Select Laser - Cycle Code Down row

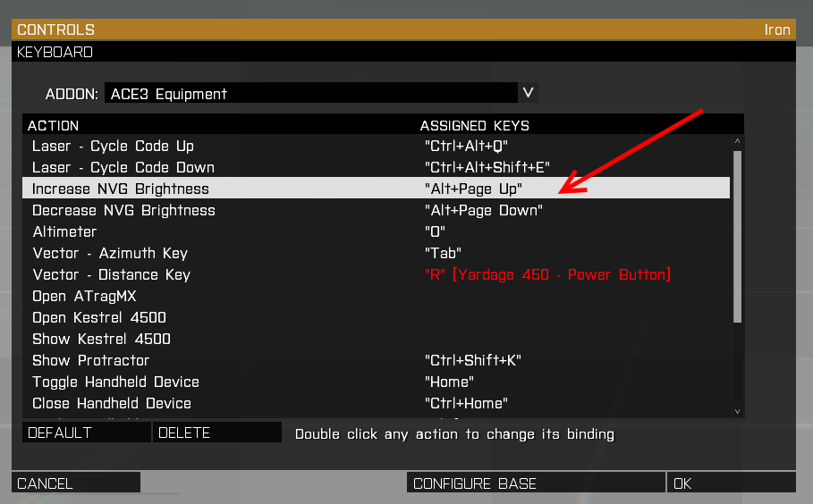pos(376,167)
